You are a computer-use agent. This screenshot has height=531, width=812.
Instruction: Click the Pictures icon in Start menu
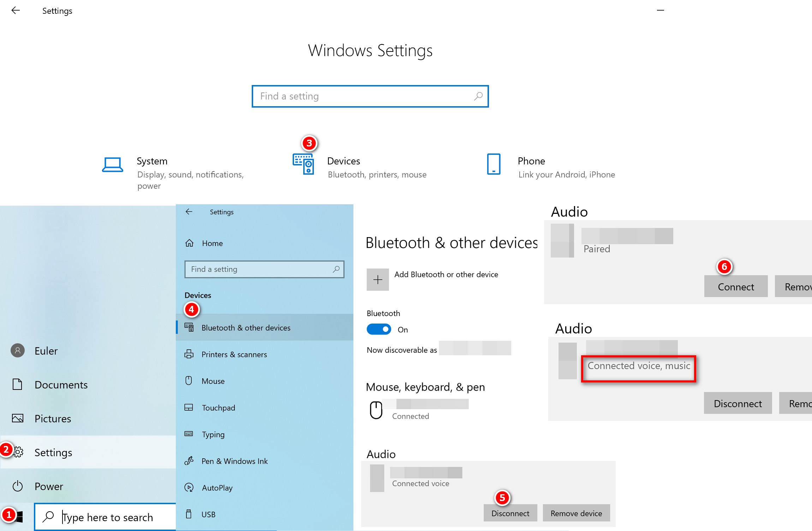coord(18,418)
